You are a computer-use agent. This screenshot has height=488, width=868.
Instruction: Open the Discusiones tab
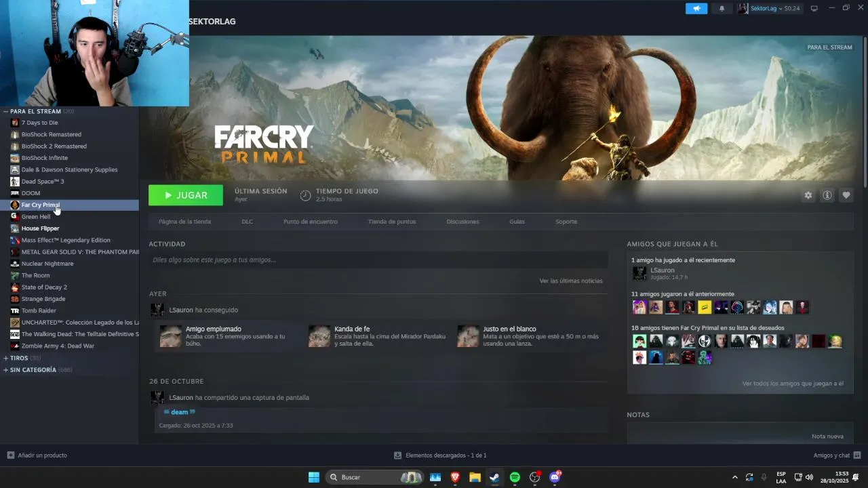tap(462, 222)
